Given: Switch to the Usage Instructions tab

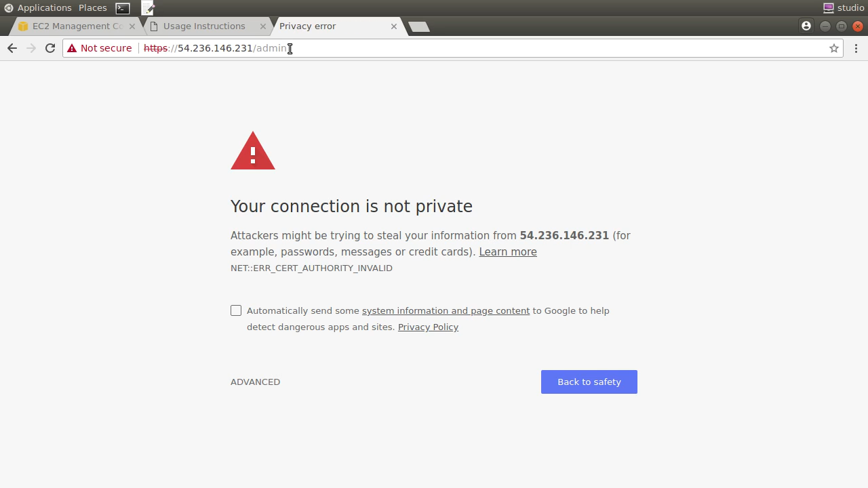Looking at the screenshot, I should click(204, 26).
